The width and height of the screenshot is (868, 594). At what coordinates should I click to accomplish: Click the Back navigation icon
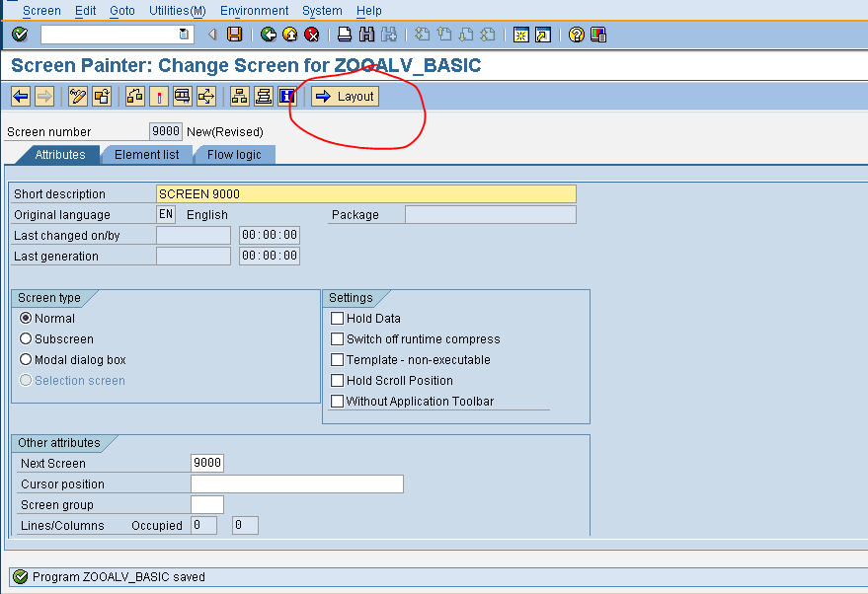coord(267,34)
